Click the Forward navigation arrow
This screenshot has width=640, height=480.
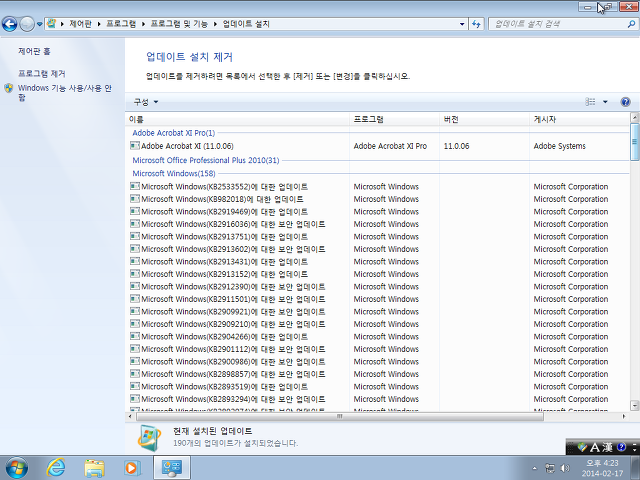click(27, 24)
